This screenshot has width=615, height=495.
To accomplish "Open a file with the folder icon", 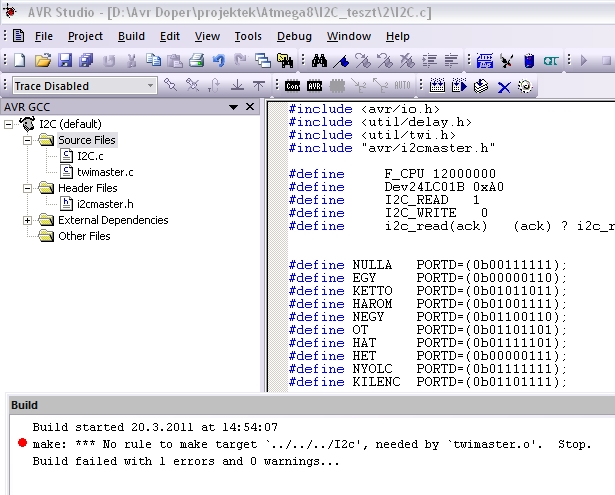I will click(43, 60).
